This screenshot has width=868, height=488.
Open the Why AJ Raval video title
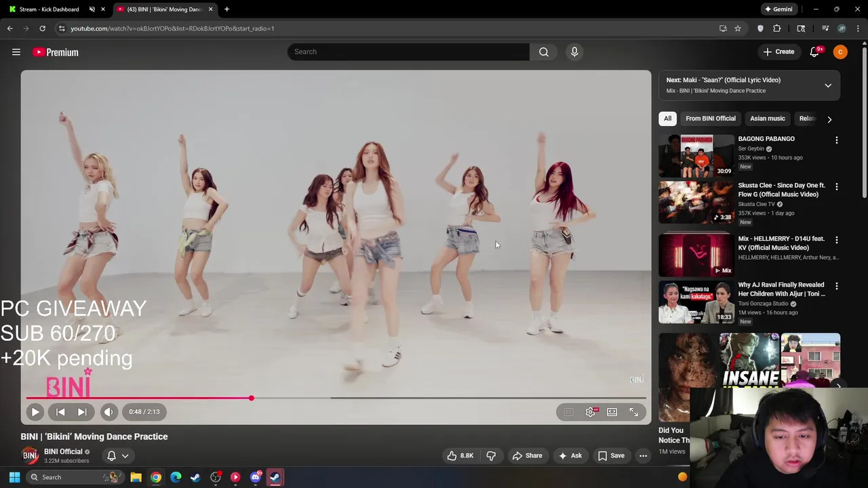781,289
